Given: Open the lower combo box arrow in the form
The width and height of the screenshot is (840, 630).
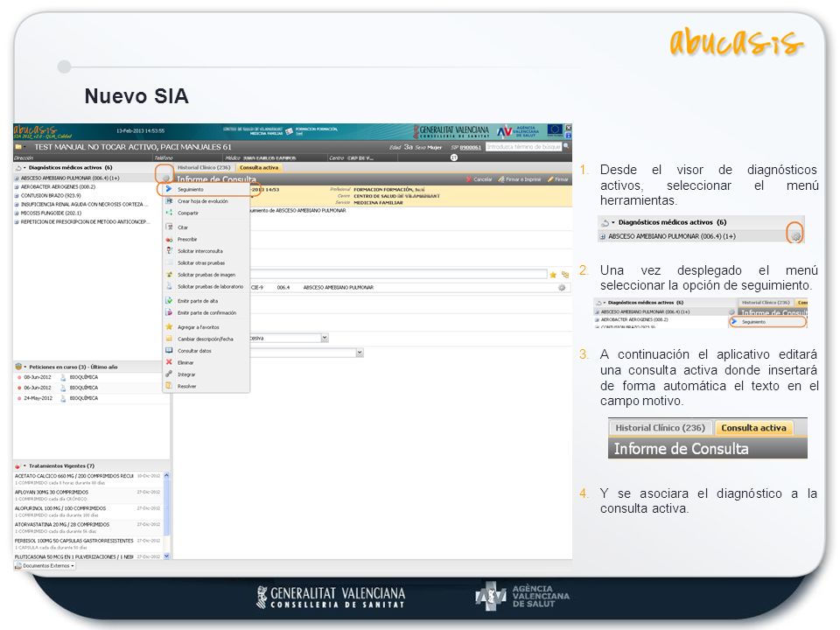Looking at the screenshot, I should [x=360, y=353].
